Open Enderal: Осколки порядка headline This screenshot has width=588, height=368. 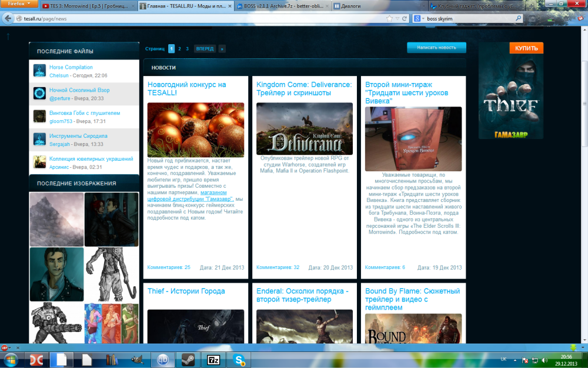pos(302,295)
